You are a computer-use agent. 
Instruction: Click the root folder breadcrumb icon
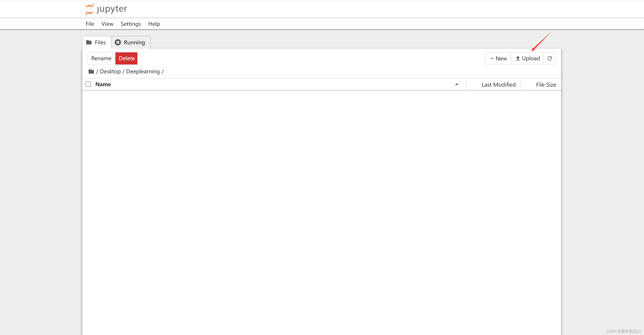(x=91, y=72)
